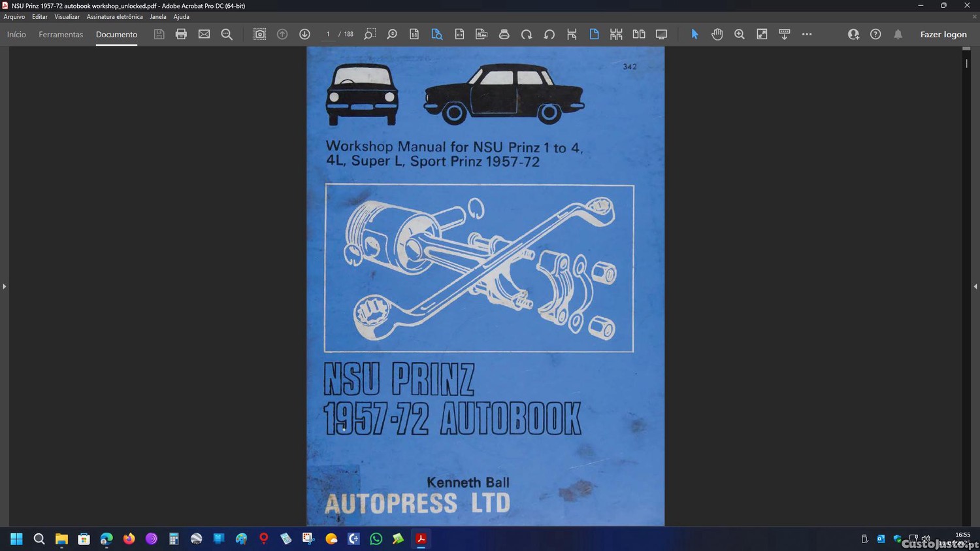Rotate the page clockwise

tap(527, 34)
